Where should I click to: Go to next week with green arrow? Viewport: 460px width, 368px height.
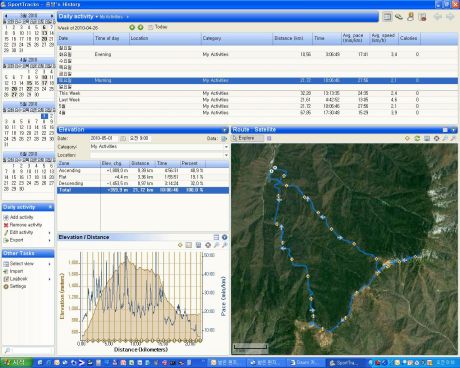click(140, 27)
